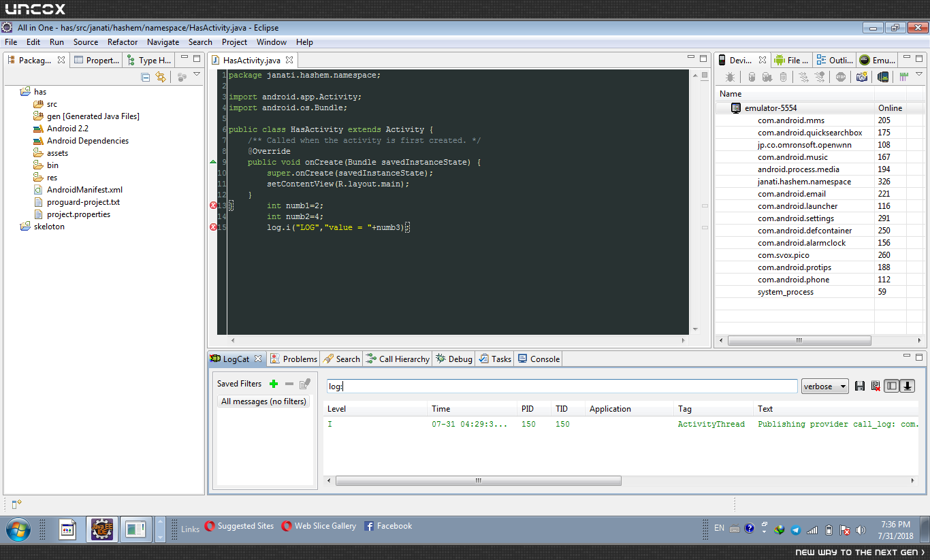Click the Screen Capture camera icon

[862, 78]
